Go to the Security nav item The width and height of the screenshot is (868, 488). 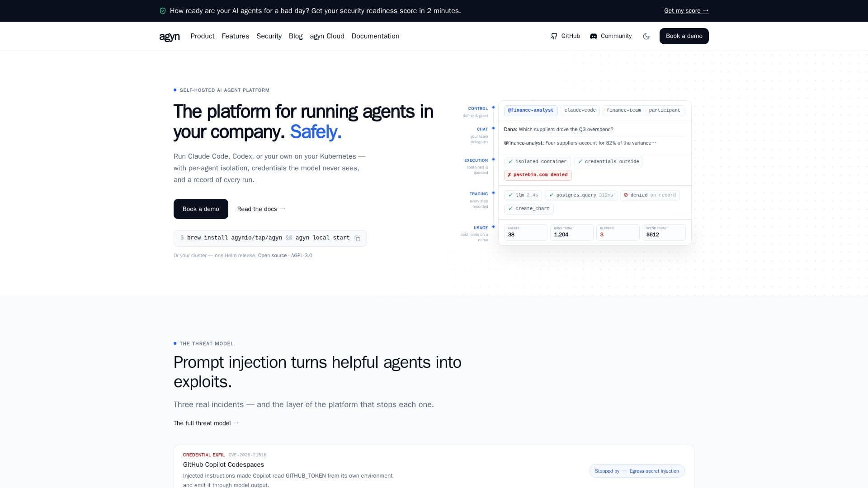[x=269, y=36]
